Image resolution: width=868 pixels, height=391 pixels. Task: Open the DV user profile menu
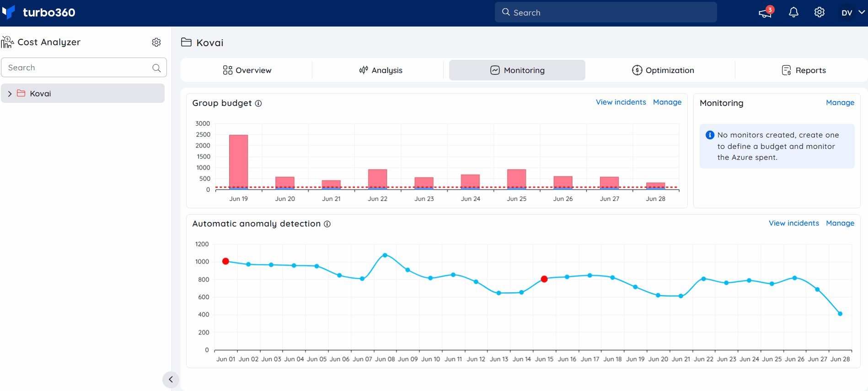(x=852, y=13)
